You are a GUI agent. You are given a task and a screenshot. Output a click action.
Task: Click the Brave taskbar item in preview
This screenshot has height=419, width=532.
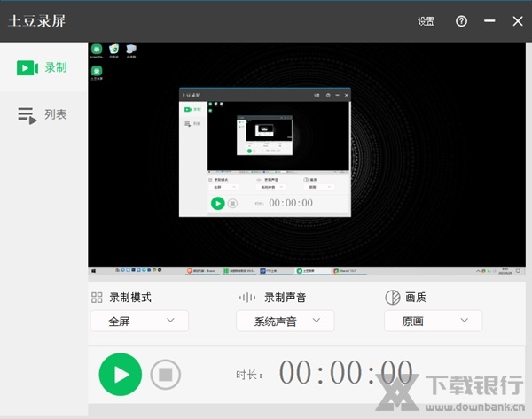pos(201,271)
